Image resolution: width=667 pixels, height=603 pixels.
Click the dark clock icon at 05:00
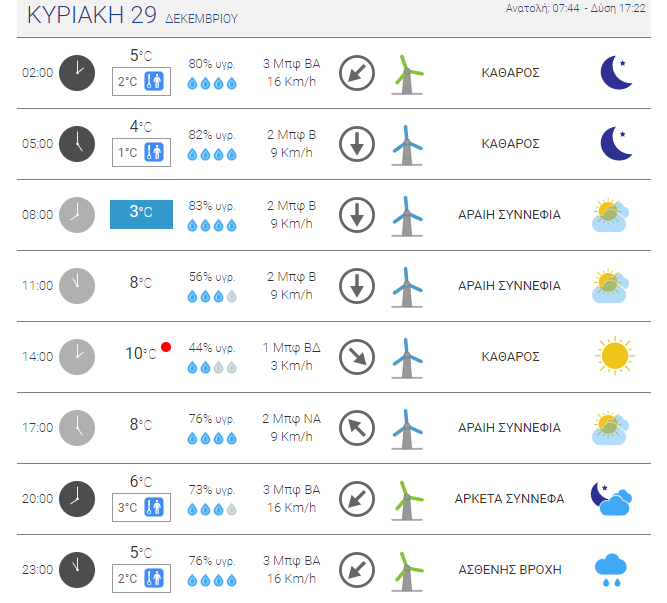point(77,144)
